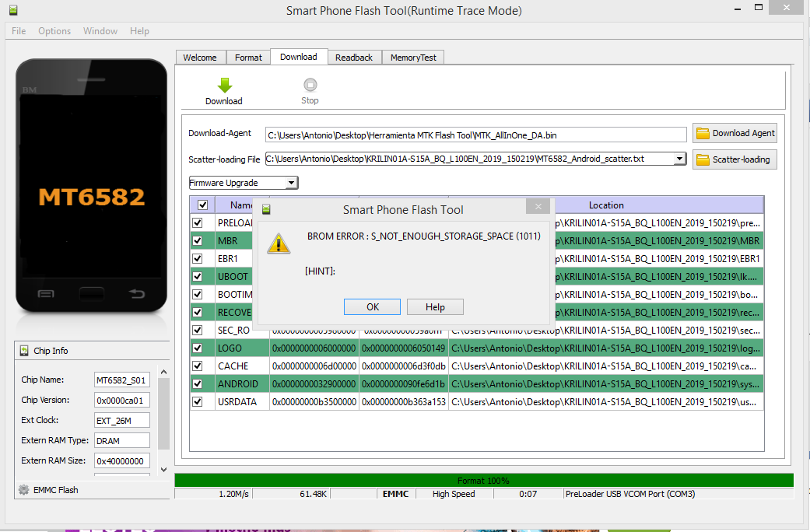Click the EMMC status bar entry

[x=396, y=494]
